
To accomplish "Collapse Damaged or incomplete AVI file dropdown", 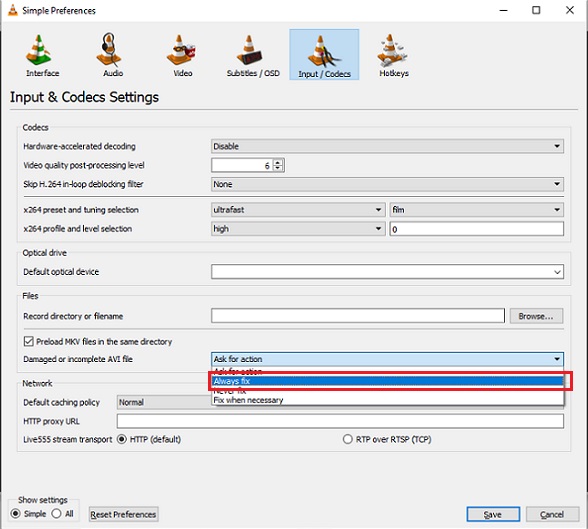I will pyautogui.click(x=387, y=359).
